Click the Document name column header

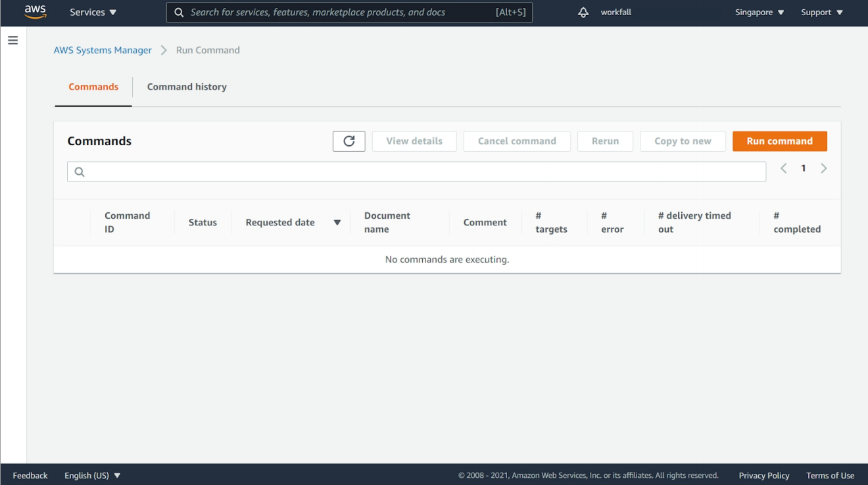[387, 223]
